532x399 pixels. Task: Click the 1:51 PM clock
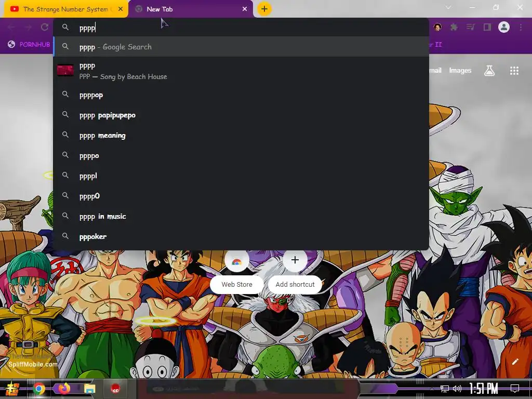pos(484,389)
